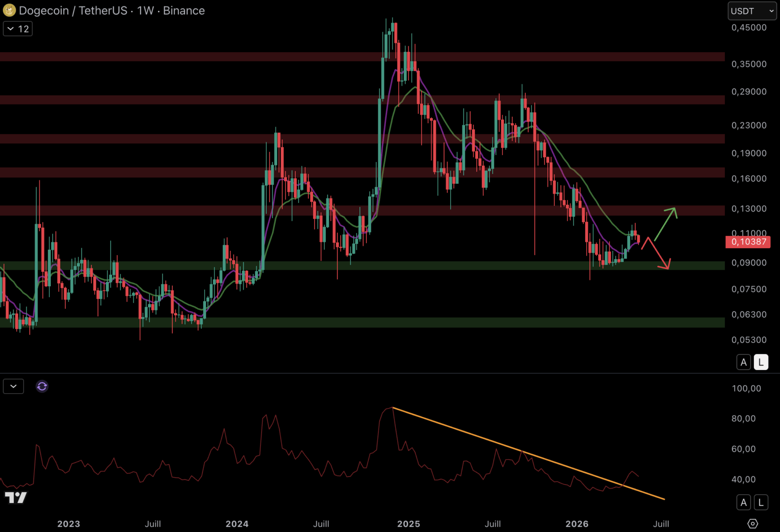Screen dimensions: 780x532
Task: Click the 0,13000 price axis label
Action: pos(749,209)
